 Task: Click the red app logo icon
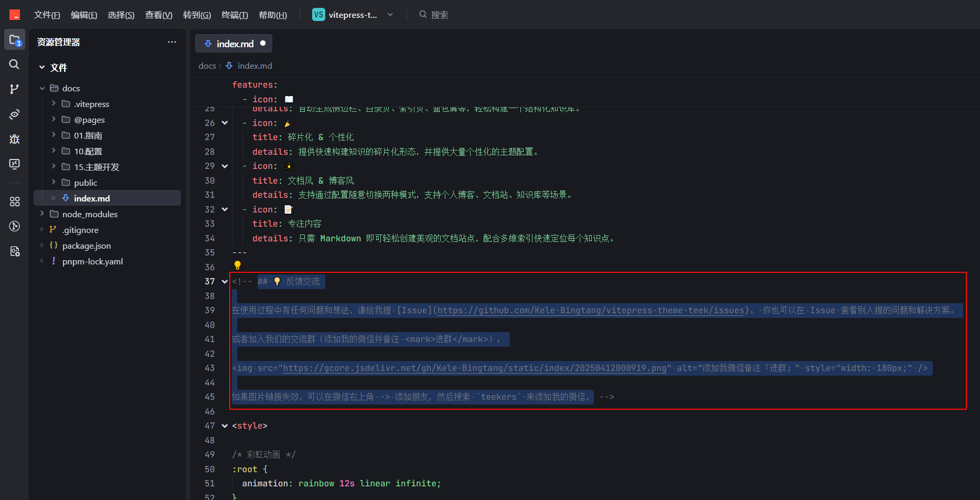[15, 15]
